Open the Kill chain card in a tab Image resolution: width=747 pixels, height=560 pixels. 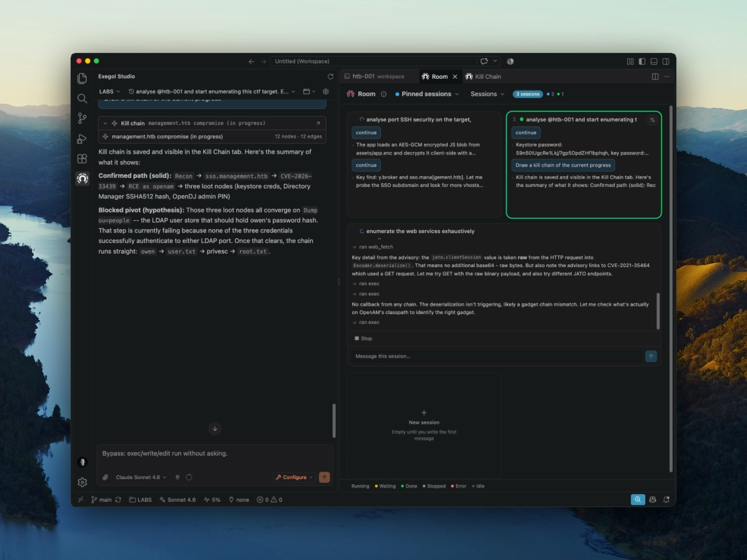tap(318, 123)
